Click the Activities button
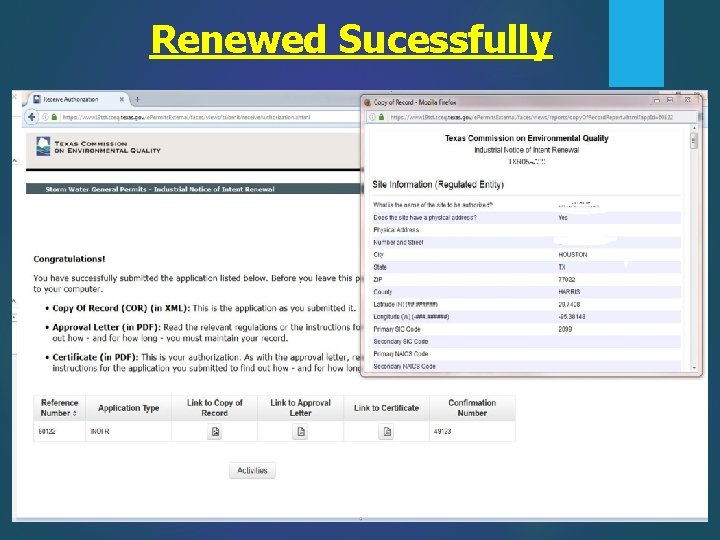The width and height of the screenshot is (720, 540). tap(252, 471)
